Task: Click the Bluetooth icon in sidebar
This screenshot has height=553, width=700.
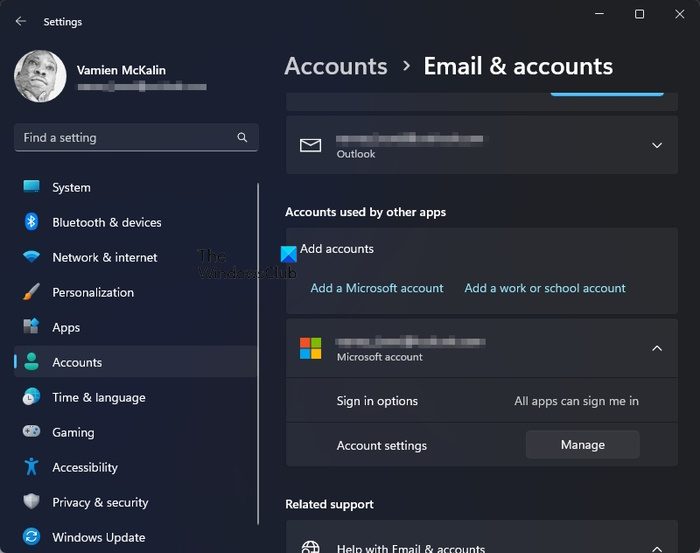Action: [x=31, y=222]
